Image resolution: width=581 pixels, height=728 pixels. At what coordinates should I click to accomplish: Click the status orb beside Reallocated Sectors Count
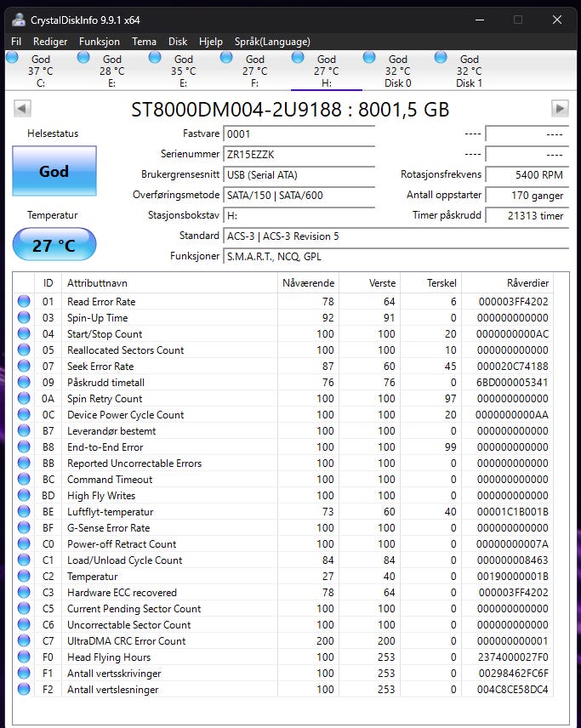pyautogui.click(x=24, y=350)
